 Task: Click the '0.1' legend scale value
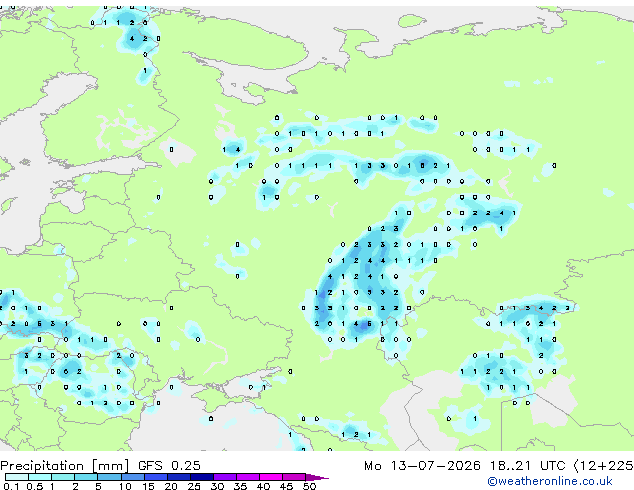pyautogui.click(x=11, y=486)
